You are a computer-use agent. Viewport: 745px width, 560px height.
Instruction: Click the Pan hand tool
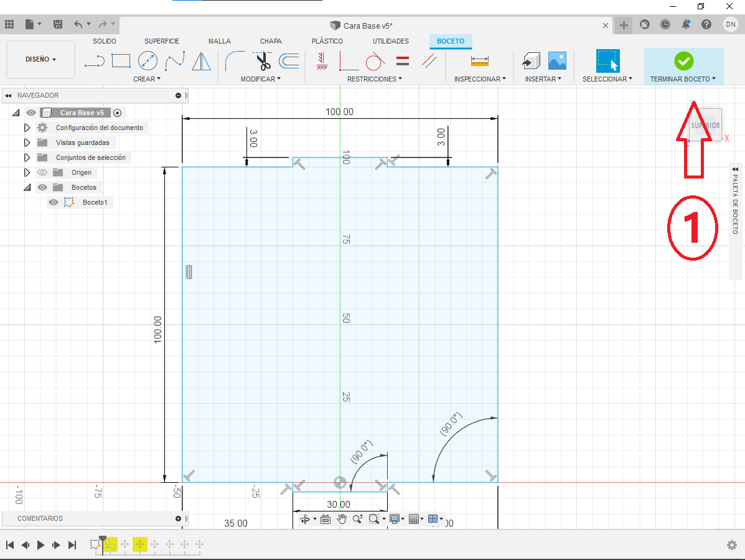[x=342, y=519]
